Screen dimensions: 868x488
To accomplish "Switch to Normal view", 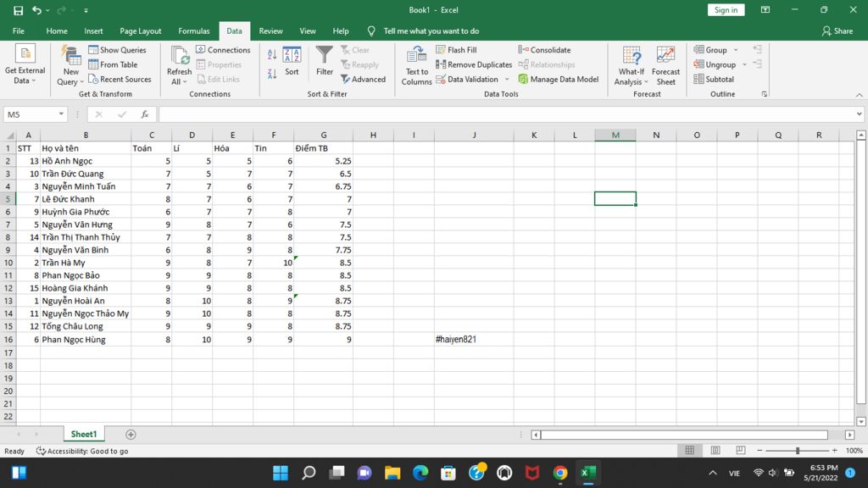I will (690, 451).
